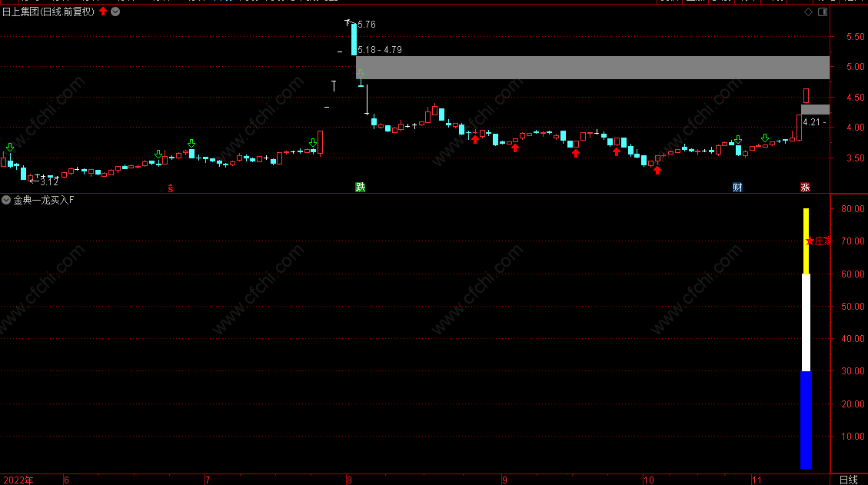Viewport: 868px width, 485px height.
Task: Toggle the side panel layout icon
Action: click(x=823, y=12)
